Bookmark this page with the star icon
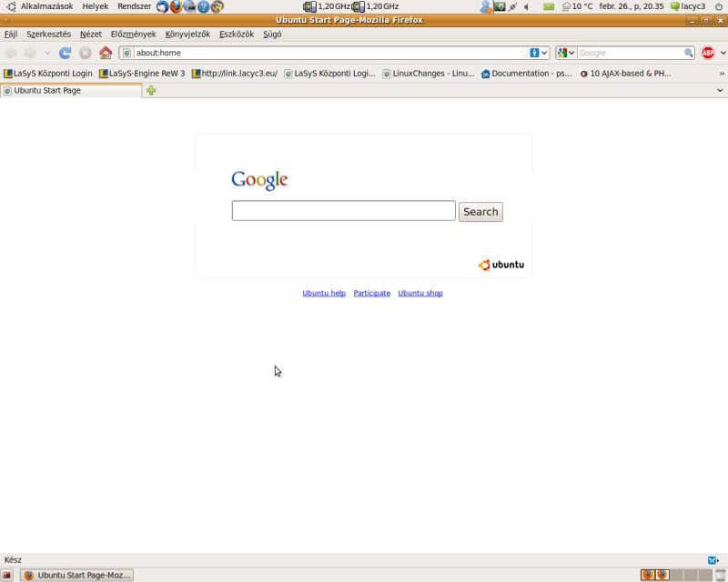This screenshot has height=582, width=728. 524,53
